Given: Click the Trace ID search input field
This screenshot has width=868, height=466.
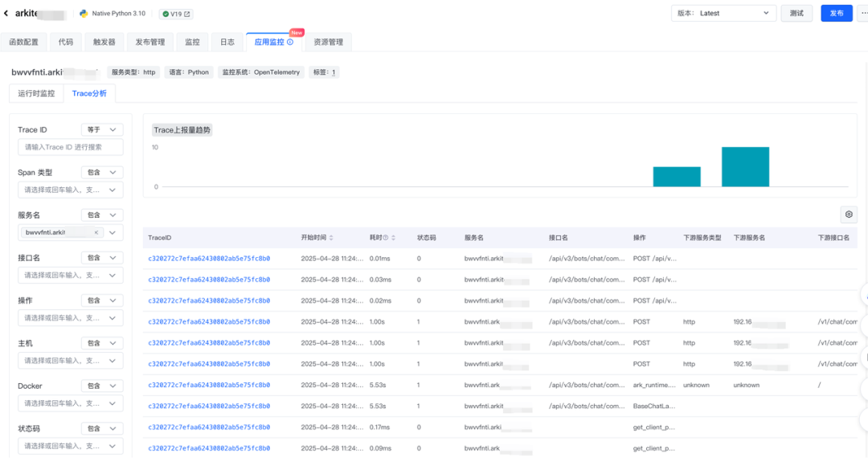Looking at the screenshot, I should tap(71, 147).
